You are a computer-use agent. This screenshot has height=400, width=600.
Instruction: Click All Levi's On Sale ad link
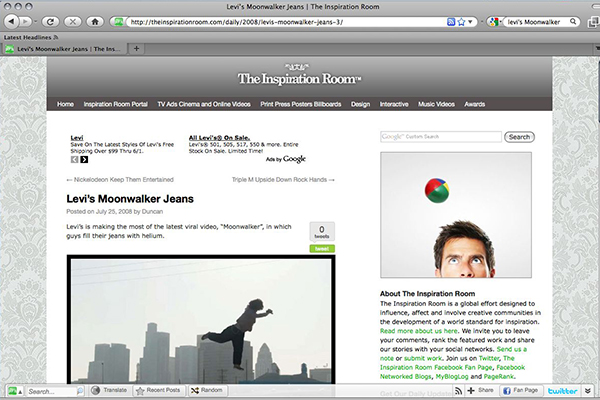tap(219, 137)
